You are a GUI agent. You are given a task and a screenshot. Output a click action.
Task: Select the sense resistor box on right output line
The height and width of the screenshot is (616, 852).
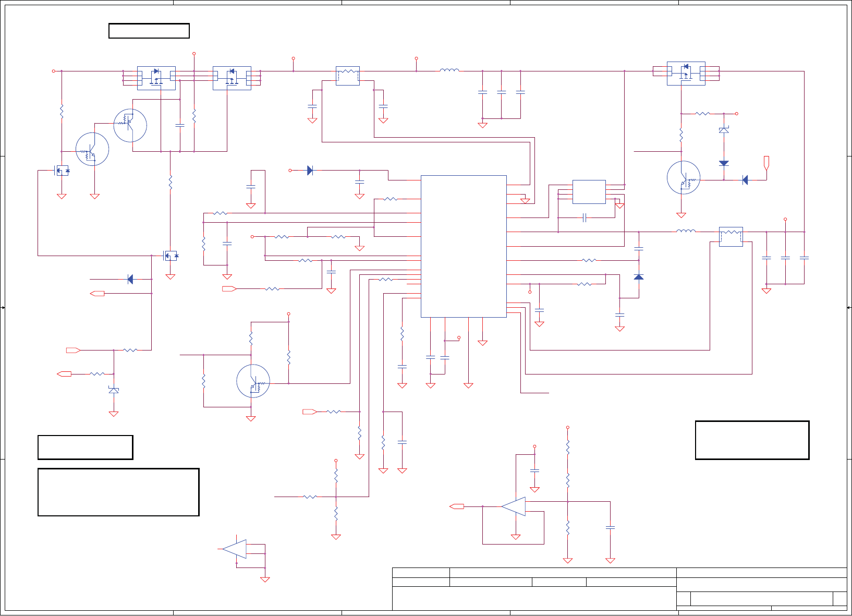pos(731,237)
